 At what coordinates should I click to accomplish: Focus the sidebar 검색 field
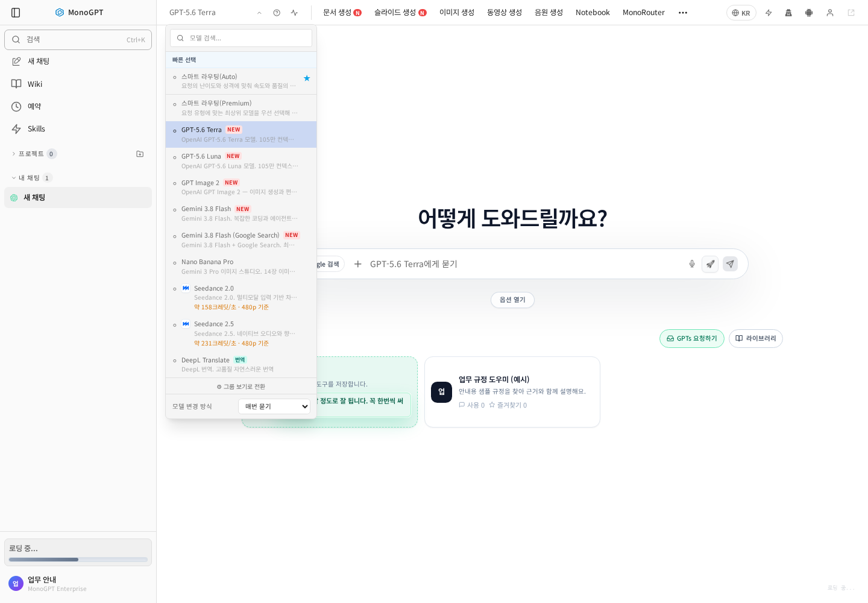(78, 40)
